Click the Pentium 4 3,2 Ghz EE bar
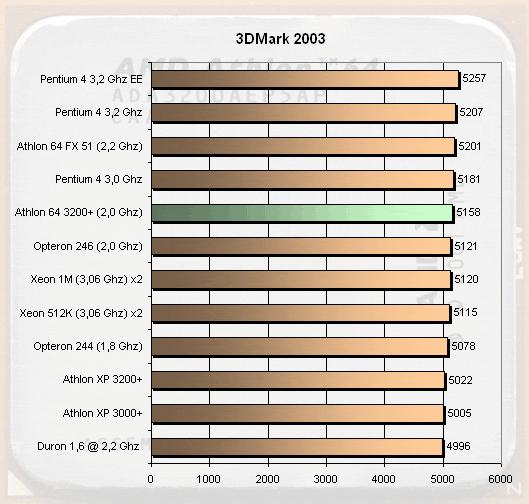 (305, 79)
